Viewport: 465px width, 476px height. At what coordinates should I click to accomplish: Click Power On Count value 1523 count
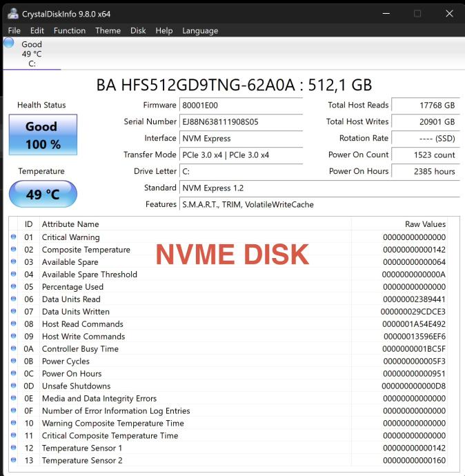coord(426,155)
